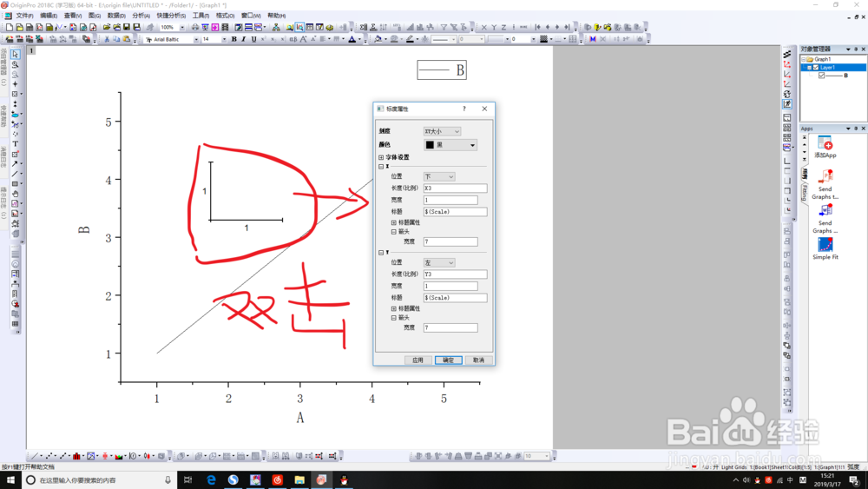Click the Windows Start button
The height and width of the screenshot is (489, 868).
coord(10,480)
